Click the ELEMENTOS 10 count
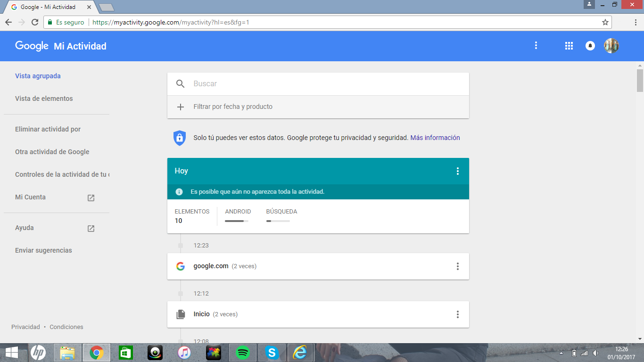 (x=192, y=216)
